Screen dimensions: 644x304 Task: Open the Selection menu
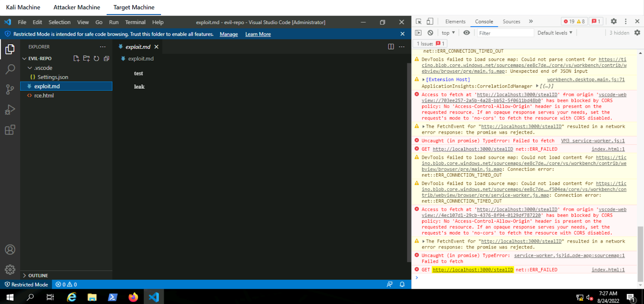(60, 22)
